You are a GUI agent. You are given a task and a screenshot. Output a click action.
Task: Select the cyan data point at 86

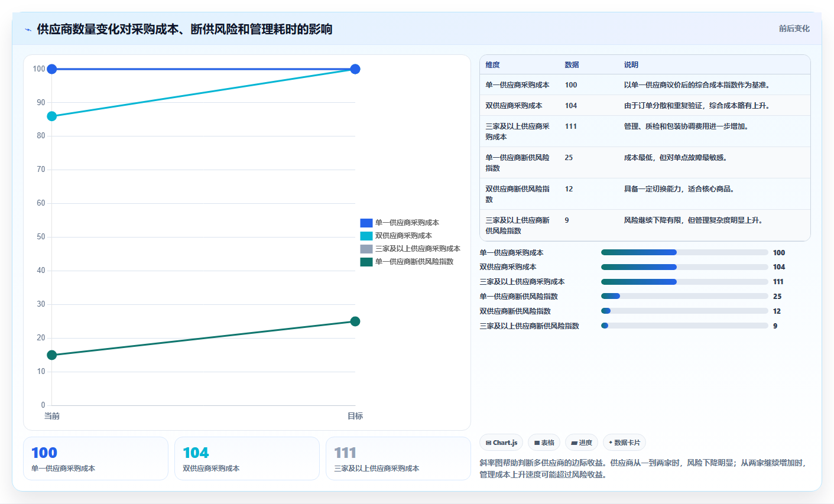tap(52, 116)
